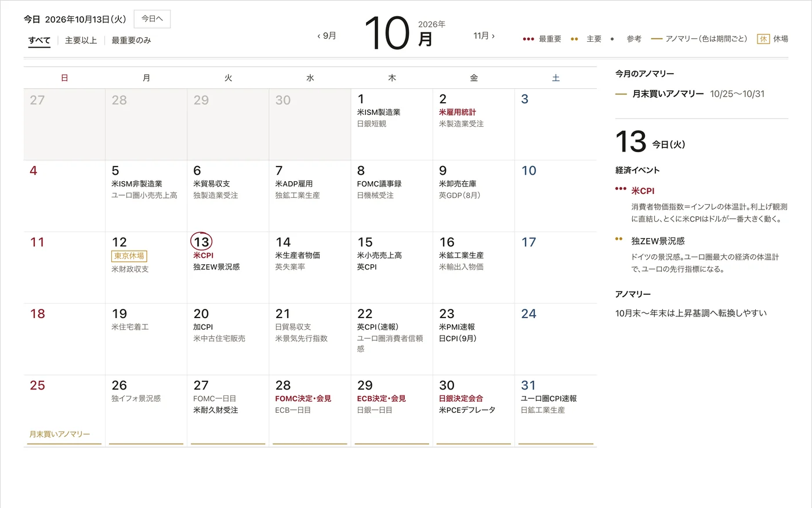Viewport: 812px width, 508px height.
Task: Open 日銀短観 event on the 1st
Action: pos(371,124)
